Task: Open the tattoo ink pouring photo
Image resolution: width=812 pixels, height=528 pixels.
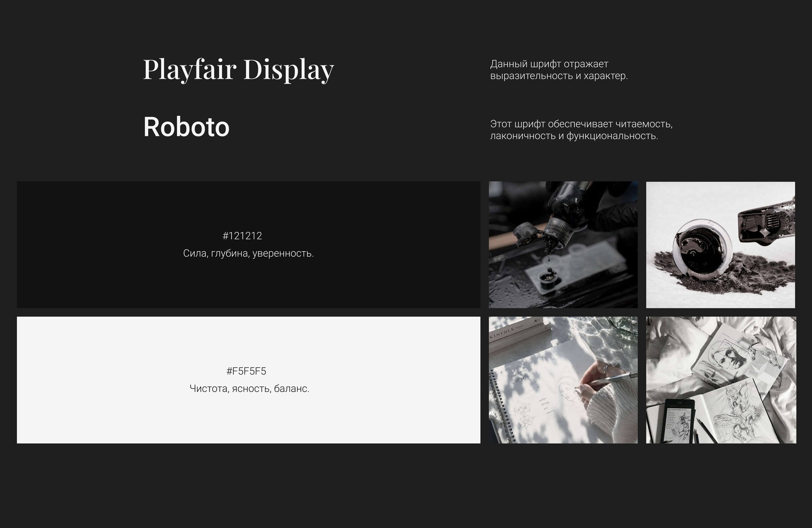Action: coord(563,244)
